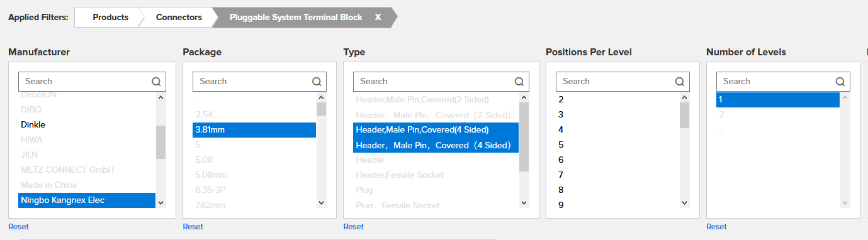Go to Connectors breadcrumb
The width and height of the screenshot is (868, 240).
click(179, 18)
